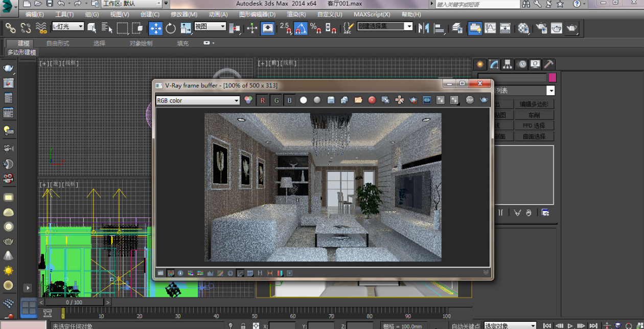This screenshot has height=329, width=644.
Task: Click the 自动关键点 button
Action: (466, 325)
